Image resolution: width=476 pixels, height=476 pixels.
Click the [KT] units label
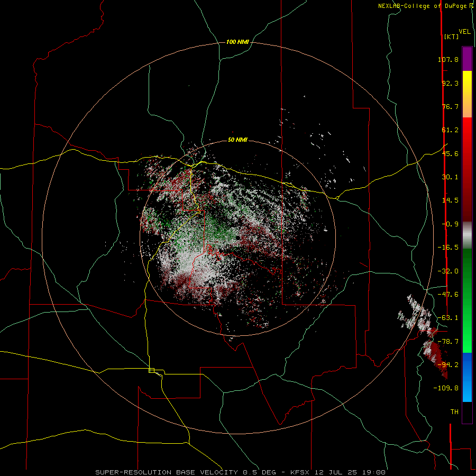452,36
